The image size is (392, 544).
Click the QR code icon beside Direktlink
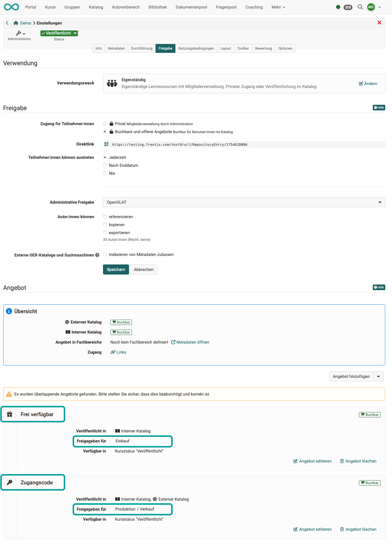tap(106, 144)
